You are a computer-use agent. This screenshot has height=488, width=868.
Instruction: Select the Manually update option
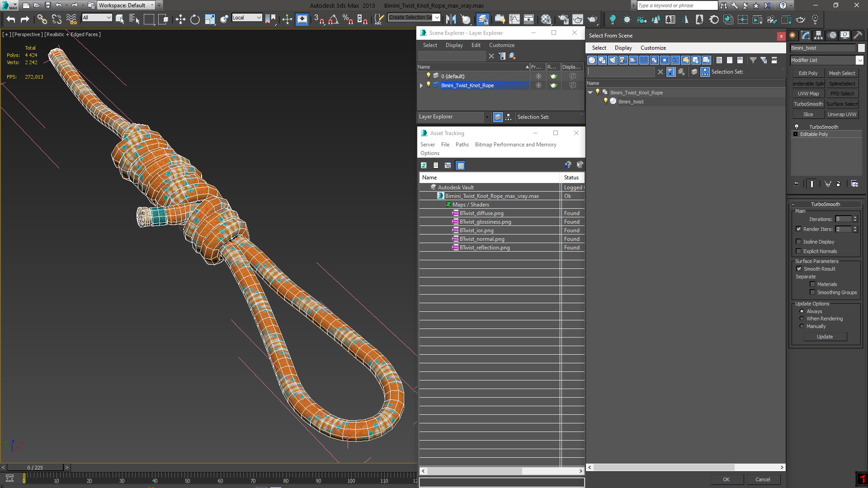point(802,326)
